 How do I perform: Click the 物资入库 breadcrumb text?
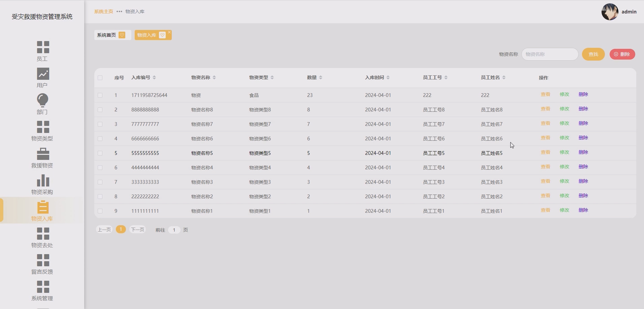pos(135,11)
